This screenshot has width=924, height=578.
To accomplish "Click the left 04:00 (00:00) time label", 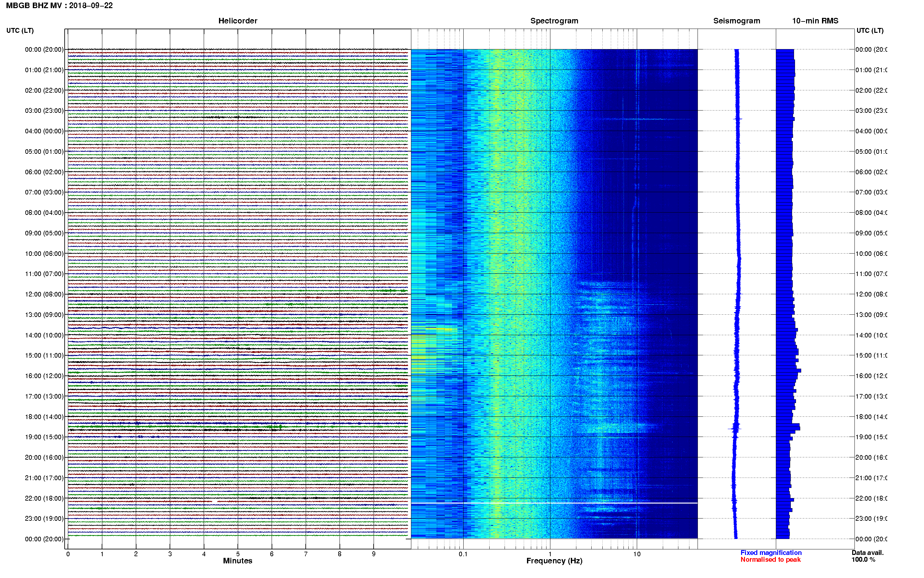I will (44, 131).
